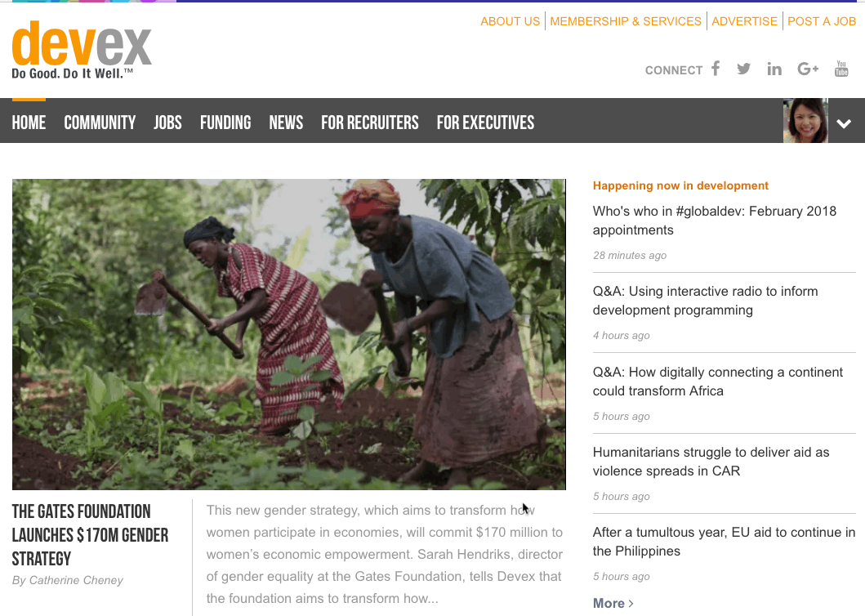Open Google Plus icon
The width and height of the screenshot is (865, 616).
point(808,69)
